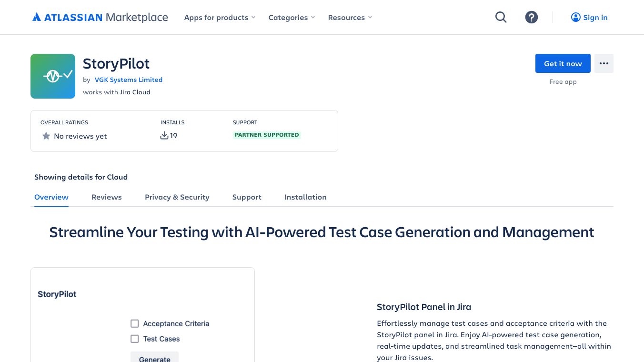This screenshot has height=362, width=644.
Task: Open the help question mark icon
Action: [x=532, y=18]
